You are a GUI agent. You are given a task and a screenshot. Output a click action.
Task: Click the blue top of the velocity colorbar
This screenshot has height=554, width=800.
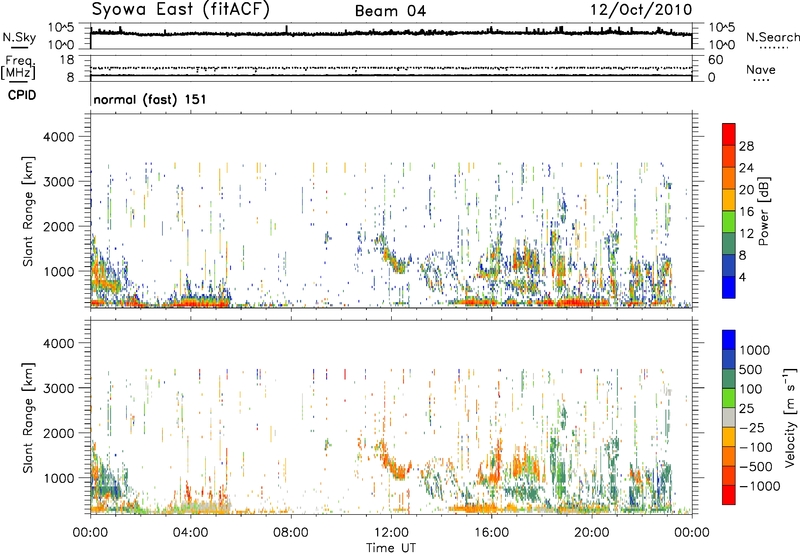point(729,340)
